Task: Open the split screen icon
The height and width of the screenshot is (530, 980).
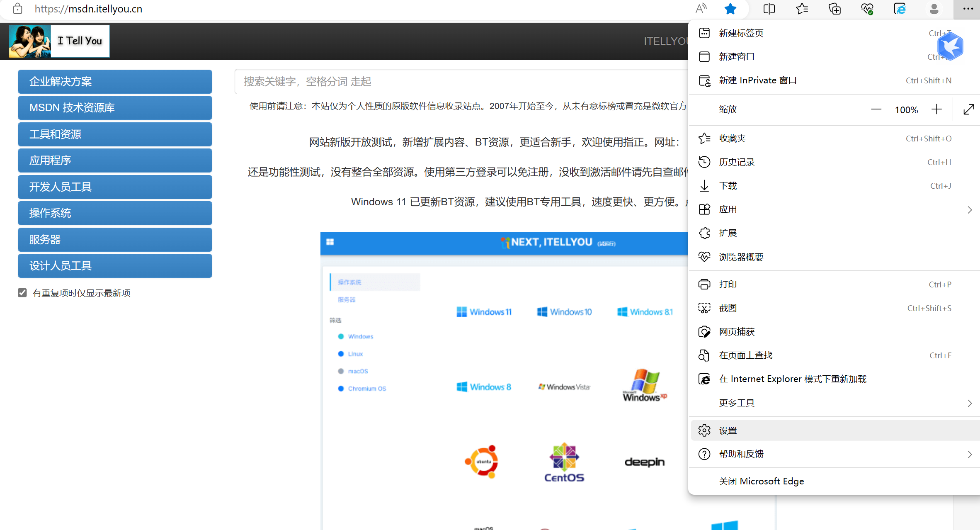Action: tap(769, 9)
